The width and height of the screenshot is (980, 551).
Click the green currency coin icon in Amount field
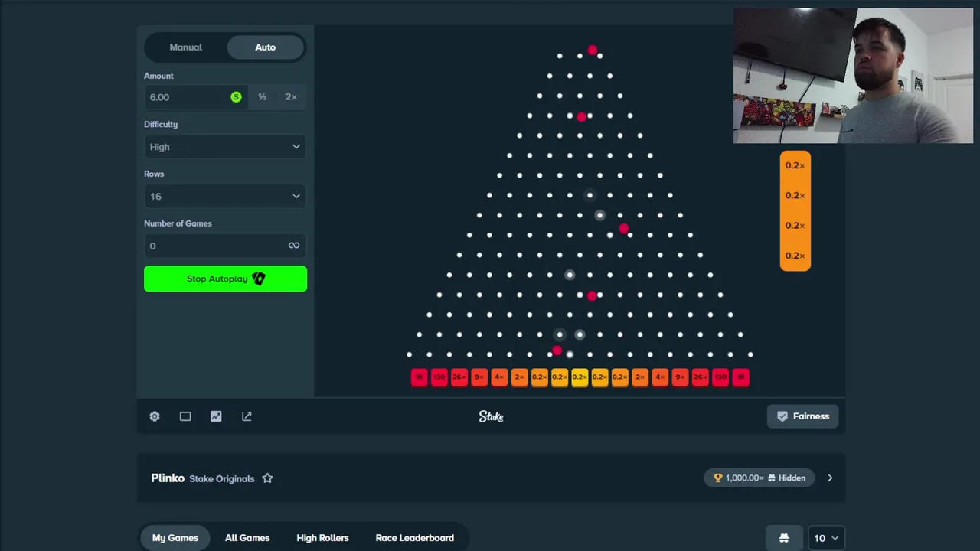pyautogui.click(x=236, y=97)
